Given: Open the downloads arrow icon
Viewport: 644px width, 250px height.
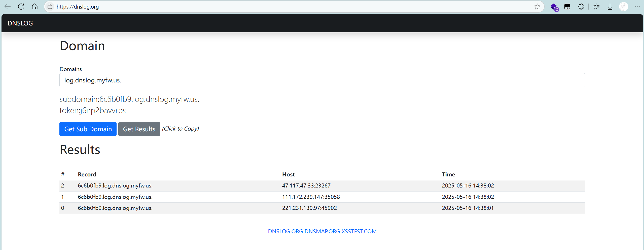Looking at the screenshot, I should click(610, 7).
